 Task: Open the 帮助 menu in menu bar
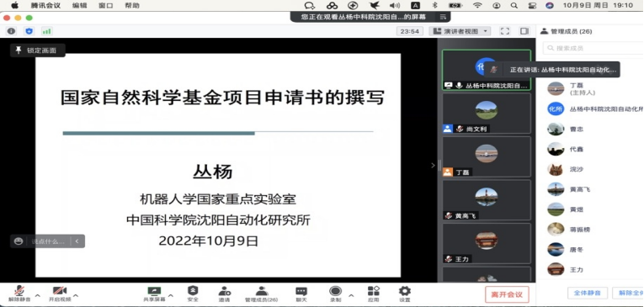tap(132, 5)
